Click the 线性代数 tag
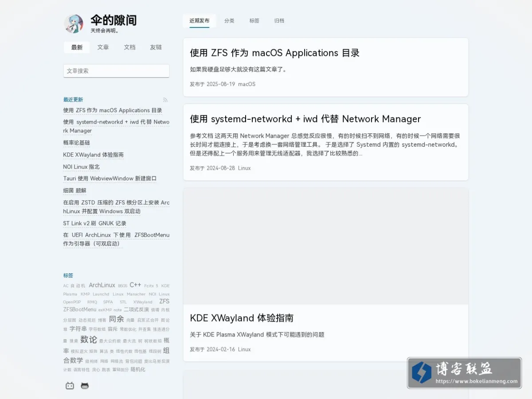Screen dimensions: 532x399 124,352
